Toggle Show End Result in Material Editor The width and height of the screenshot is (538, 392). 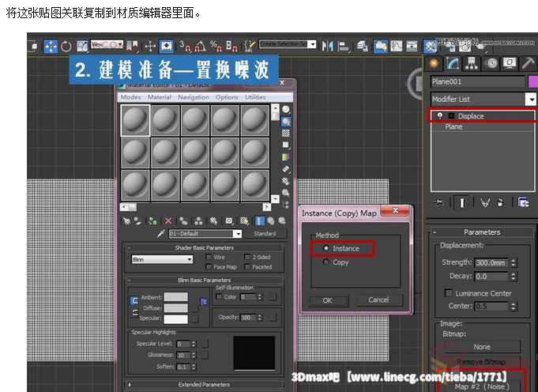click(260, 220)
